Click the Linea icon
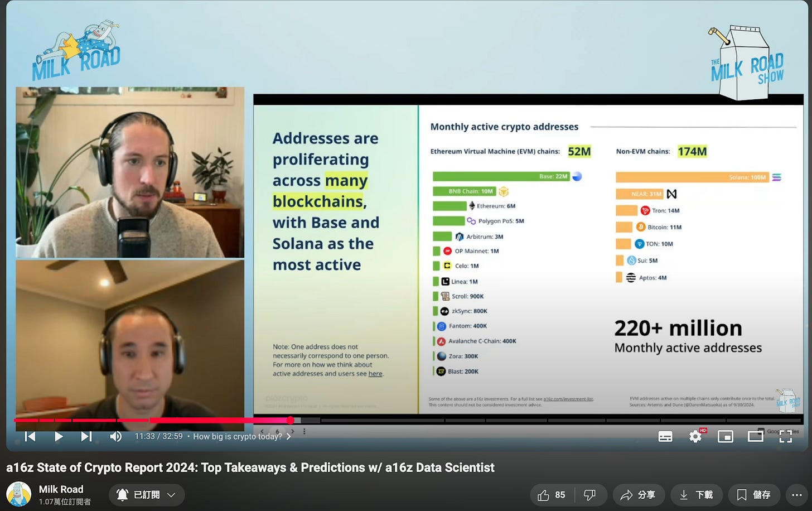This screenshot has width=812, height=511. tap(445, 282)
